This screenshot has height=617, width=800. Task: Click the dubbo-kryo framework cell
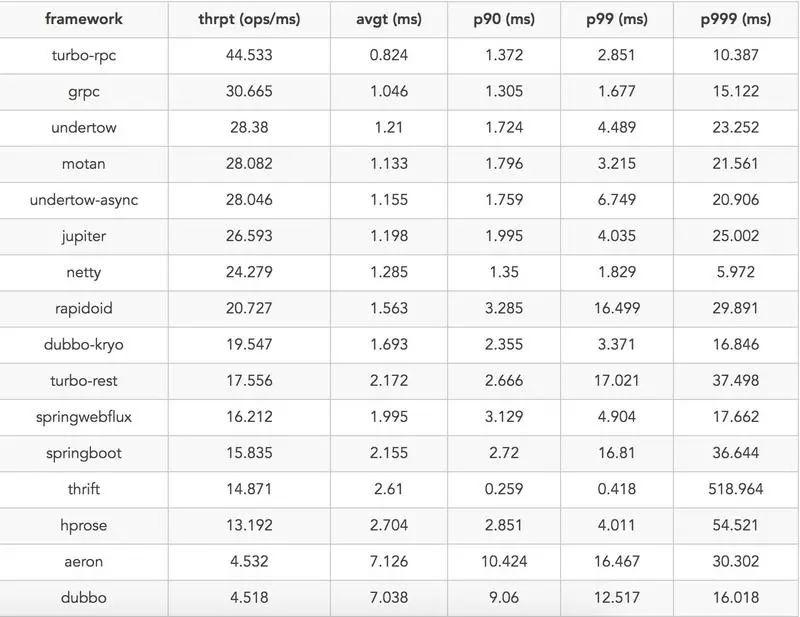click(84, 345)
